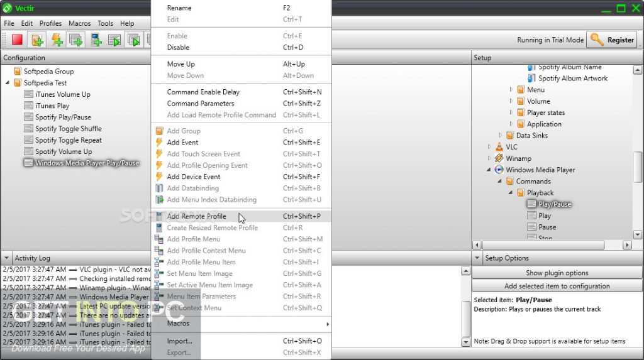Click Show plugin options button
The image size is (644, 360).
[x=557, y=273]
